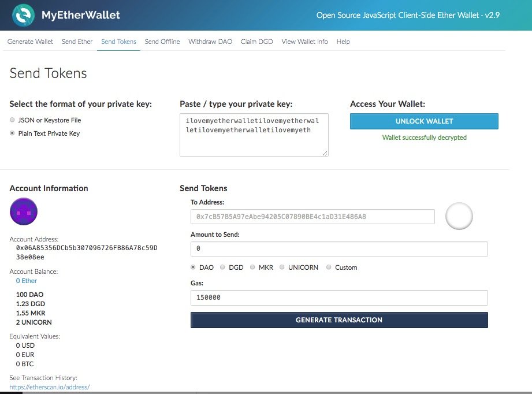Open the Help tab
Viewport: 532px width, 394px height.
343,42
